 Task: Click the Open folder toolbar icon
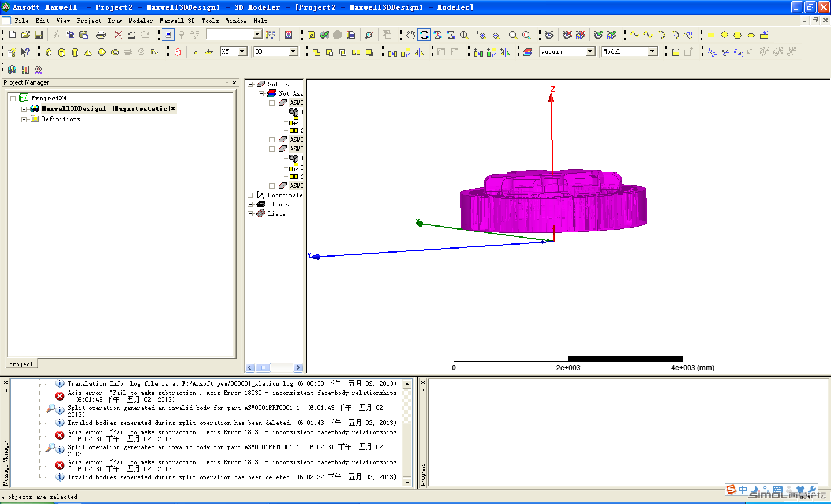pos(25,35)
